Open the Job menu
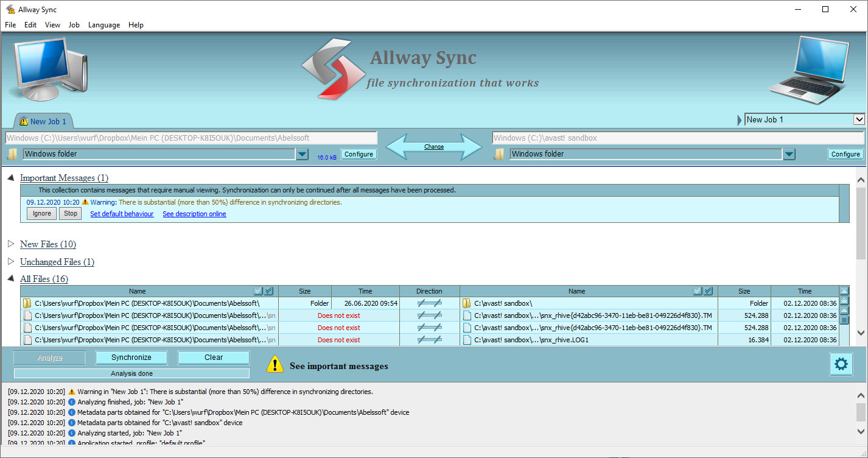Screen dimensions: 868x458 pos(74,25)
